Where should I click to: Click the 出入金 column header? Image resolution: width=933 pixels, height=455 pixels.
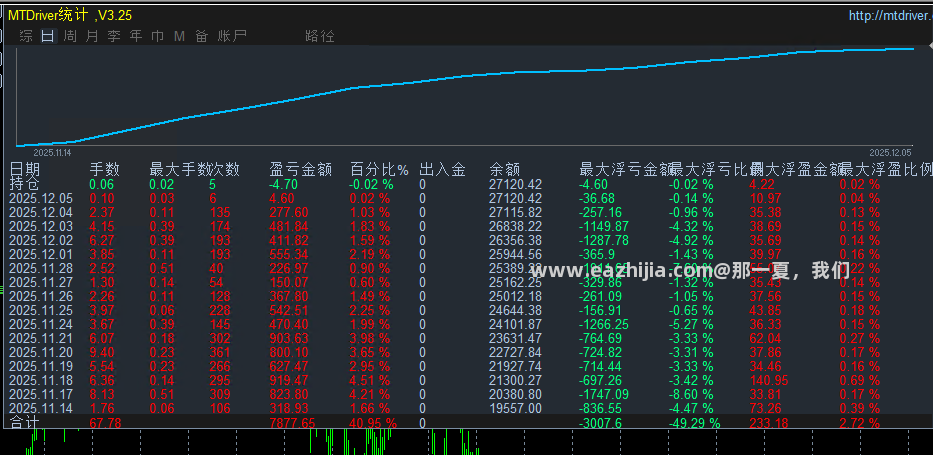coord(442,170)
